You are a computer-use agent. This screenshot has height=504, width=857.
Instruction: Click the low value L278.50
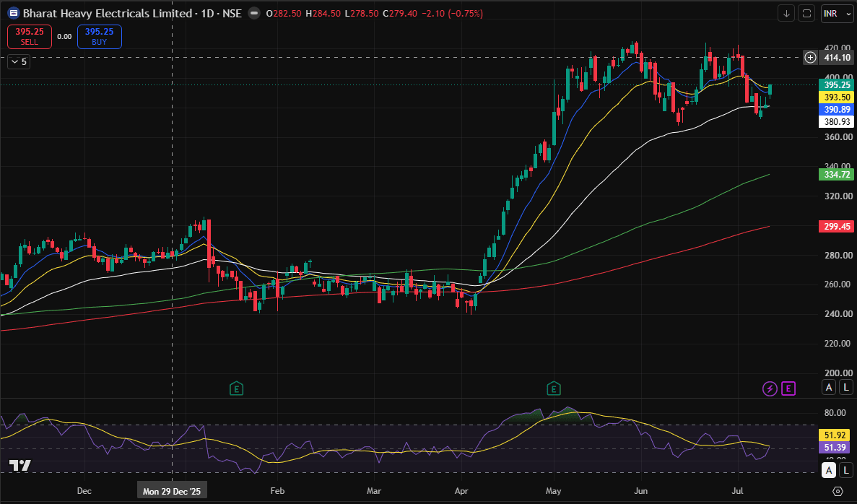point(362,14)
